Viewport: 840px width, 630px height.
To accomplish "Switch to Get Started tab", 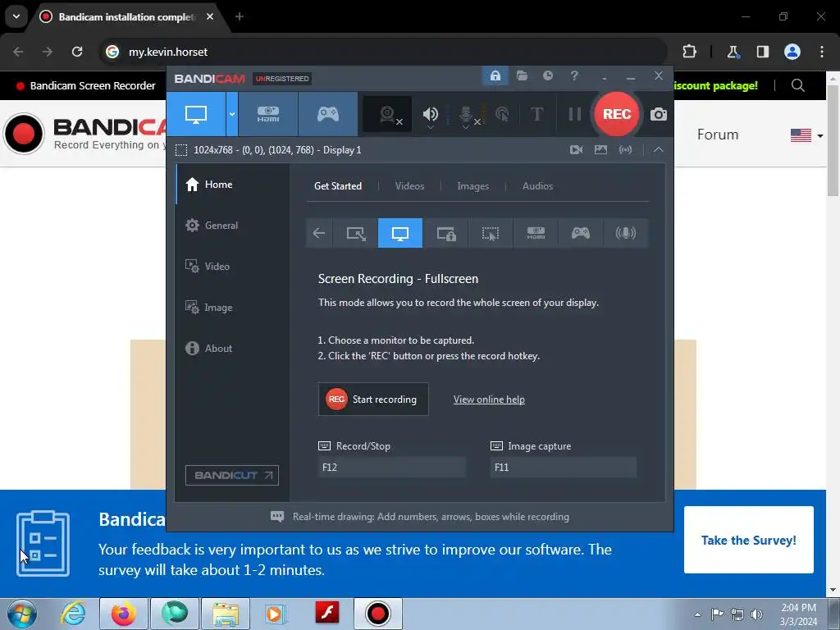I will (337, 186).
